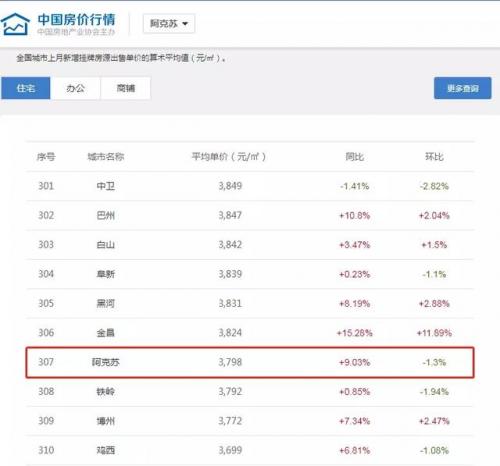Click month-on-month value +1.5%
This screenshot has height=466, width=500.
434,245
